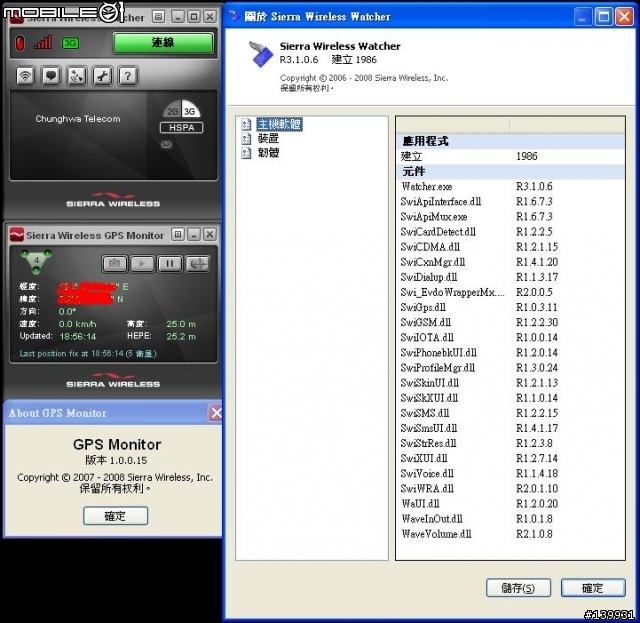Select the SwiProfileMgr.dll row

click(510, 368)
